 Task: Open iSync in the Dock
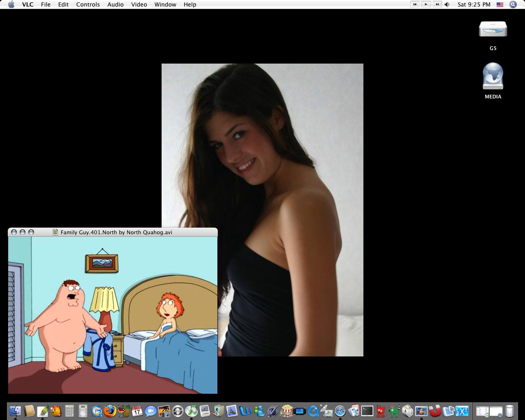point(178,411)
